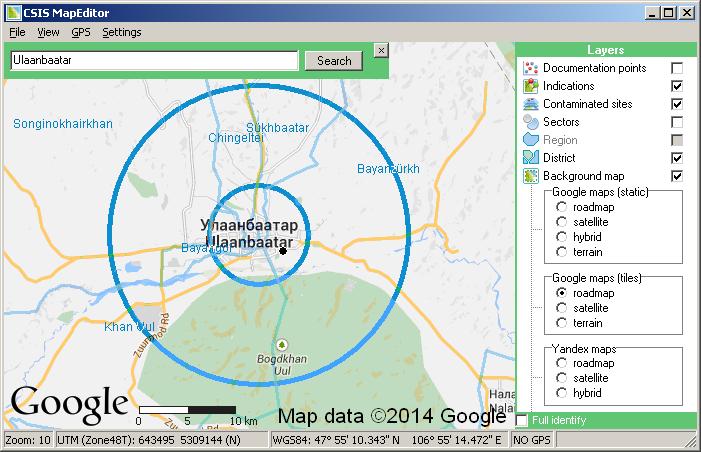Select Yandex maps roadmap option

pyautogui.click(x=561, y=363)
